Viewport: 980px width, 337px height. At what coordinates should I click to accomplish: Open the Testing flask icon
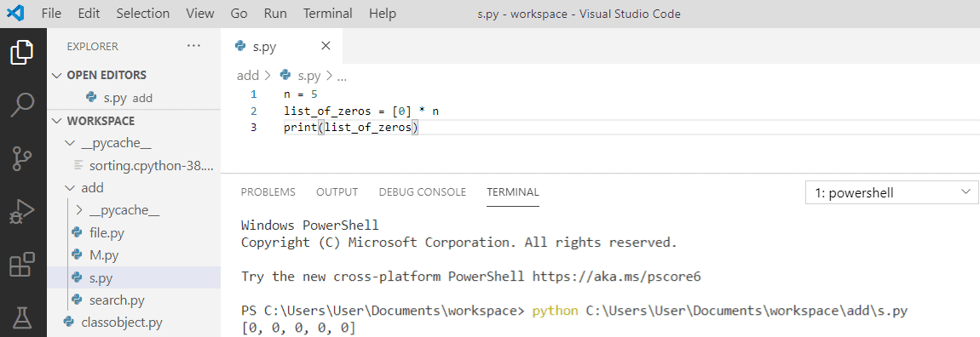click(22, 318)
